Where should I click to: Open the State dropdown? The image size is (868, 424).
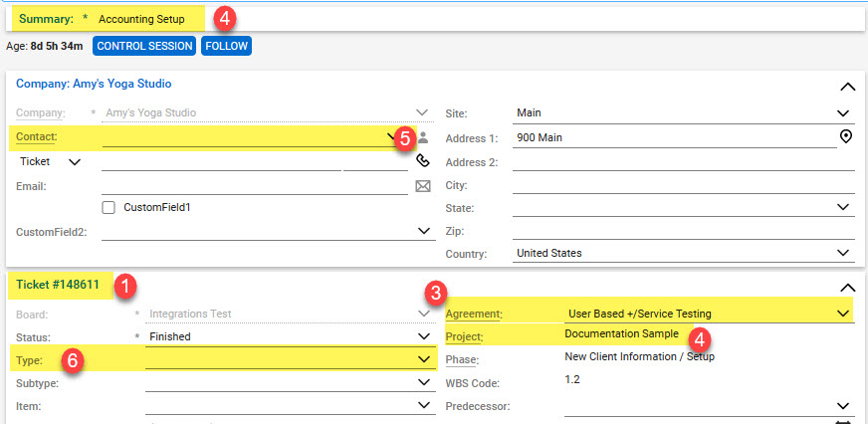pyautogui.click(x=843, y=206)
